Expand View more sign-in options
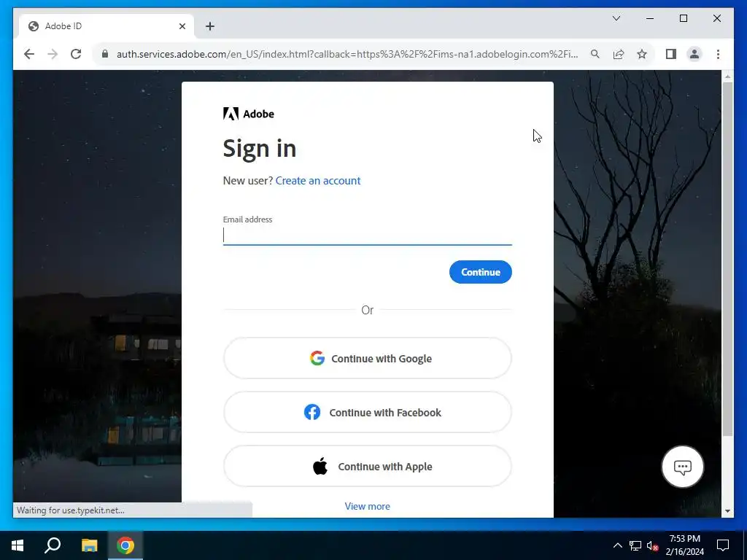The image size is (747, 560). coord(368,506)
